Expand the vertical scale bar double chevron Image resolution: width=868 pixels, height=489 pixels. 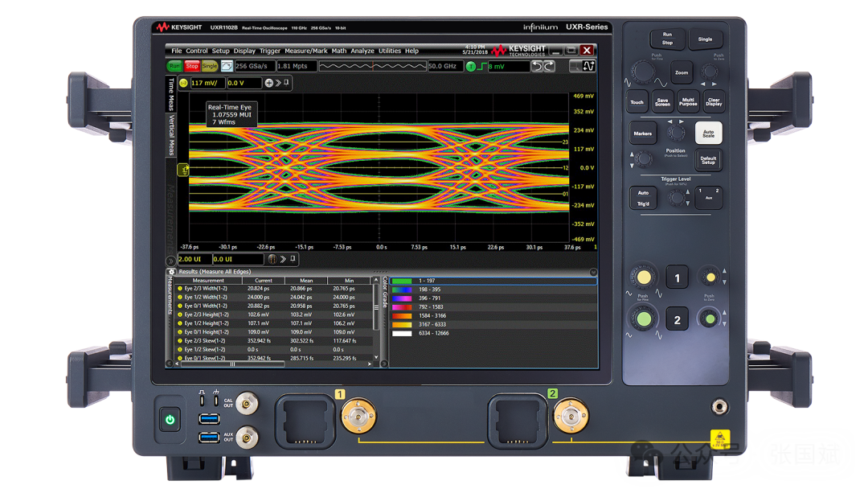pos(278,83)
